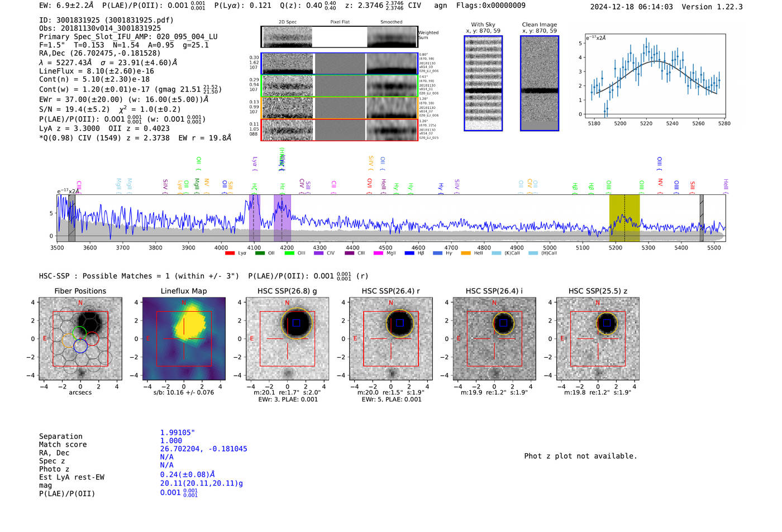Select the red-bordered 2D spectrum row
This screenshot has height=532, width=782.
point(340,130)
